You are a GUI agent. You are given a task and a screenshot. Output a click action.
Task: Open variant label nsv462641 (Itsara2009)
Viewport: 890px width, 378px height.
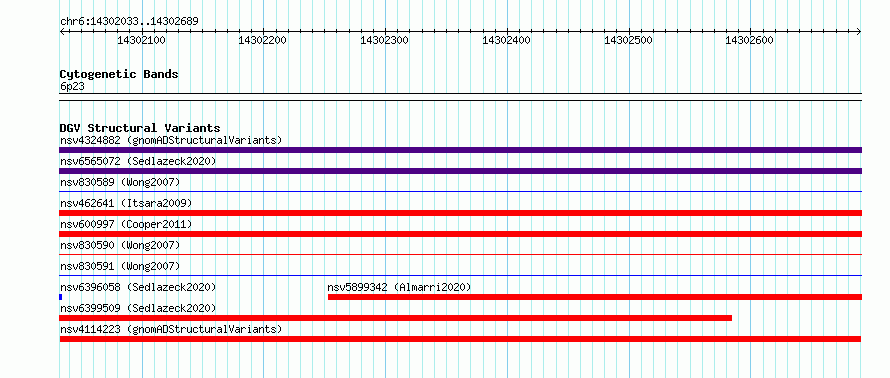point(126,203)
